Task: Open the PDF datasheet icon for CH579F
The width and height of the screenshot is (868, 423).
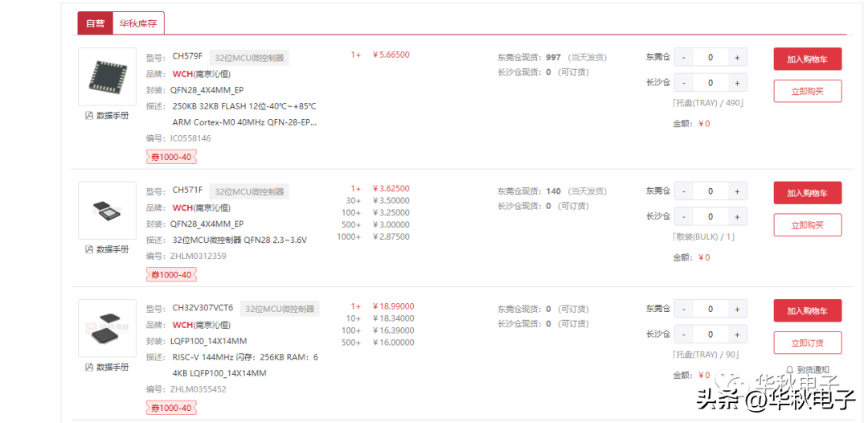Action: 89,116
